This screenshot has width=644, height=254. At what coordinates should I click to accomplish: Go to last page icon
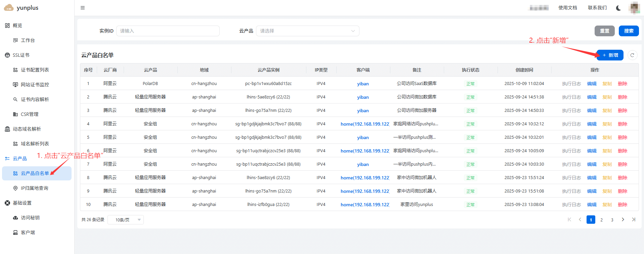point(634,220)
